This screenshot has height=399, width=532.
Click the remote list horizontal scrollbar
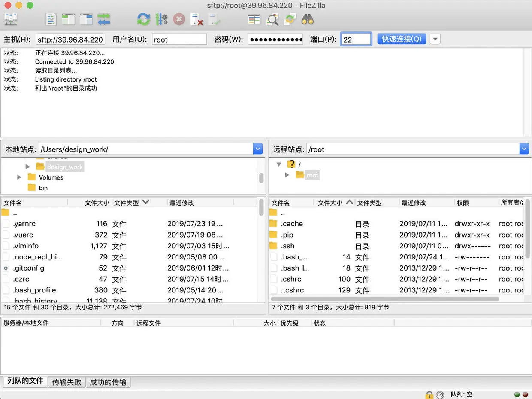click(385, 298)
